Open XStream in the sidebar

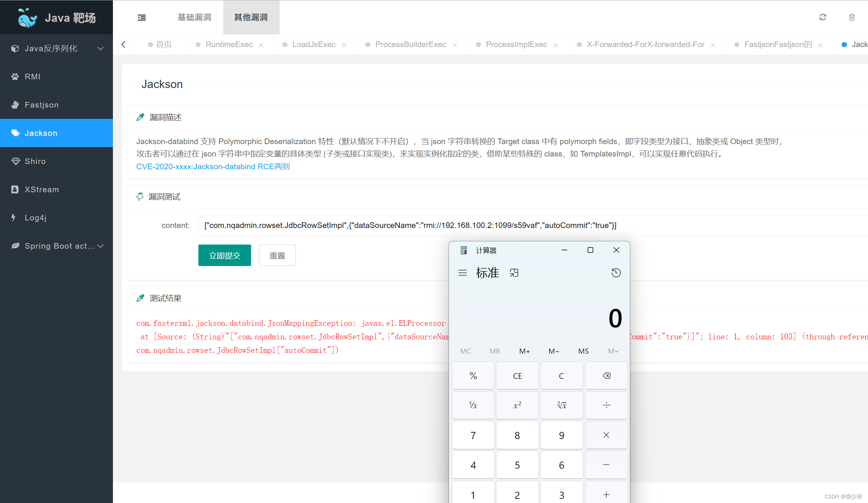pos(56,189)
